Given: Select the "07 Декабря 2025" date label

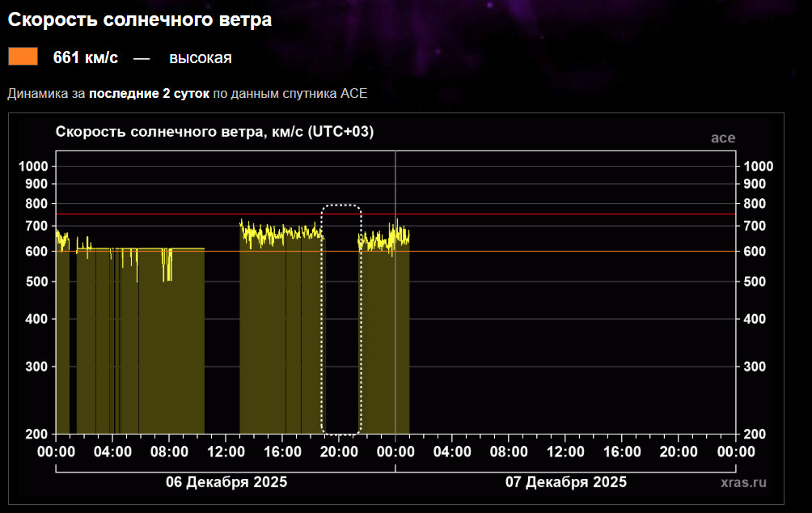Looking at the screenshot, I should [x=566, y=482].
